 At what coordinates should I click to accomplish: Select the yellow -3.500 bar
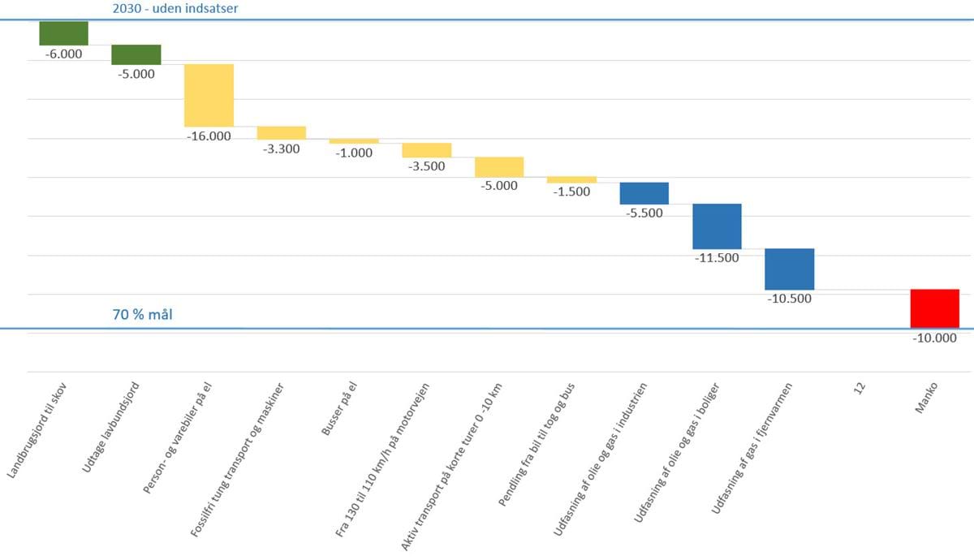(426, 150)
